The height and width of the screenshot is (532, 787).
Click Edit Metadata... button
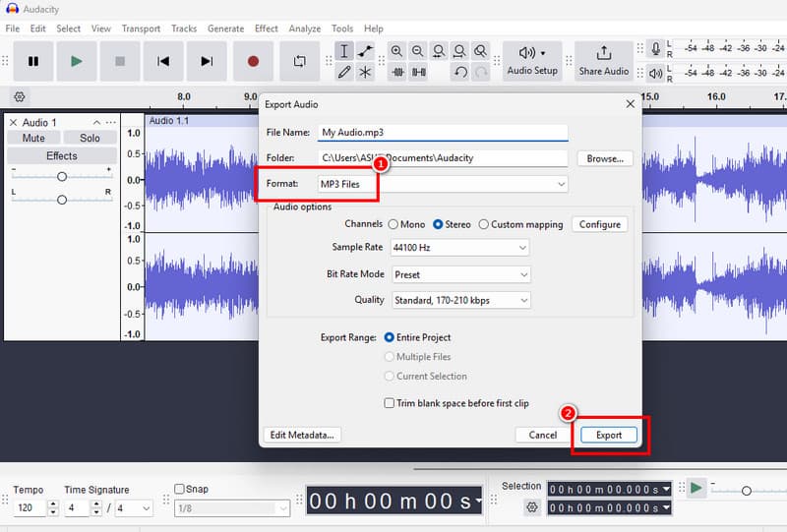(302, 435)
